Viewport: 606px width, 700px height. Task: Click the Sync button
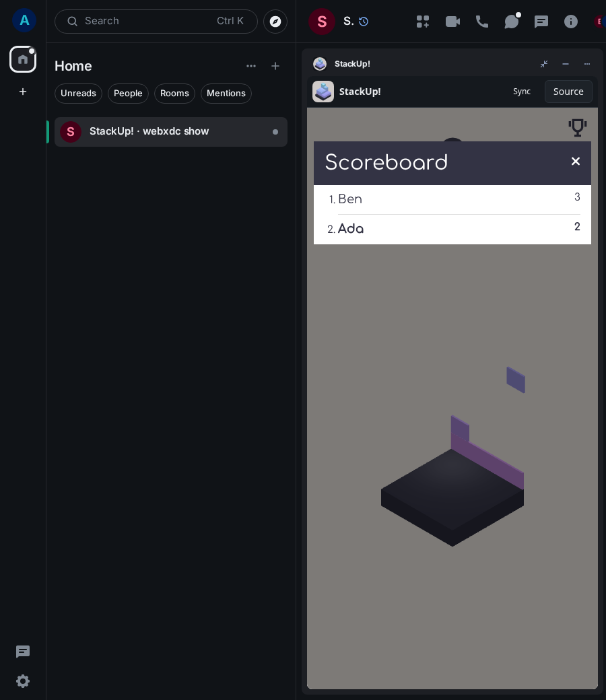pyautogui.click(x=522, y=92)
